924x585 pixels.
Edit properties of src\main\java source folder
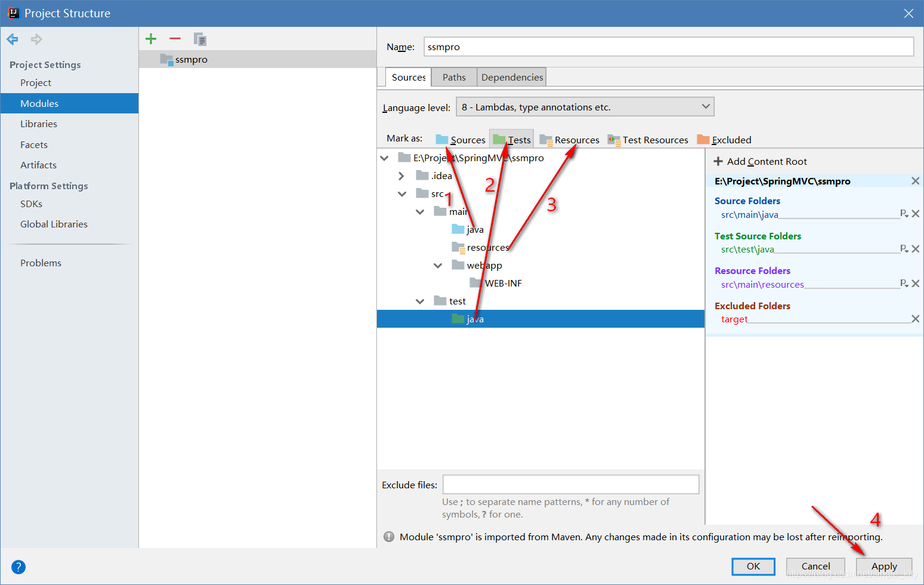tap(904, 214)
